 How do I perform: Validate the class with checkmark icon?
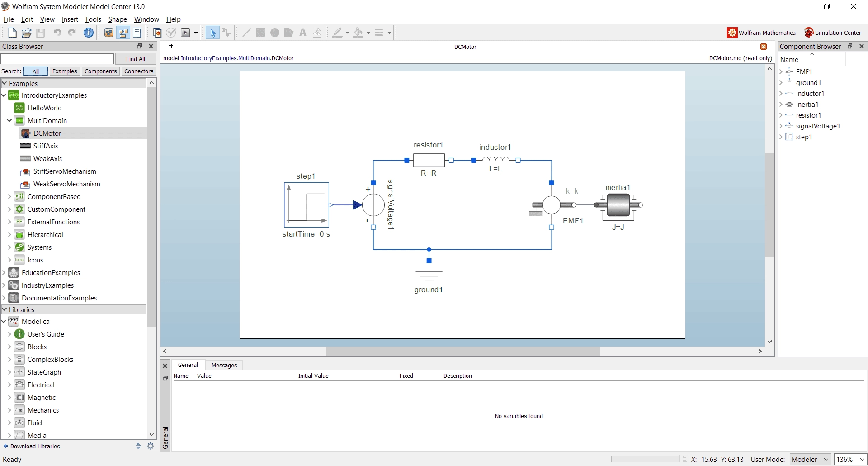click(x=171, y=33)
